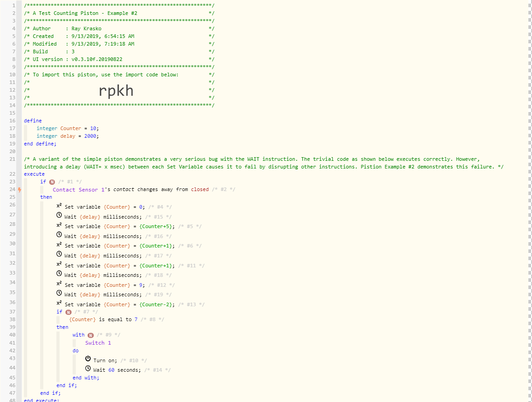Click the clock icon for Wait #19
Screen dimensions: 532x402
click(59, 293)
